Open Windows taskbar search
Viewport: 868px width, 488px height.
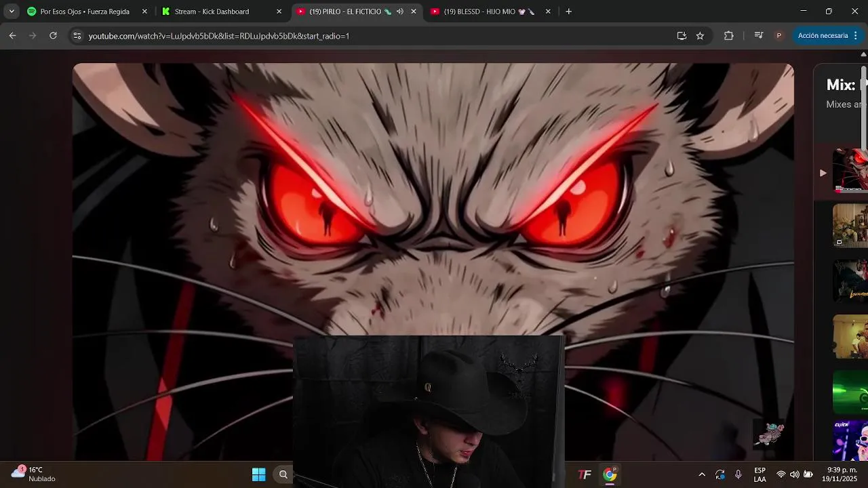[283, 474]
